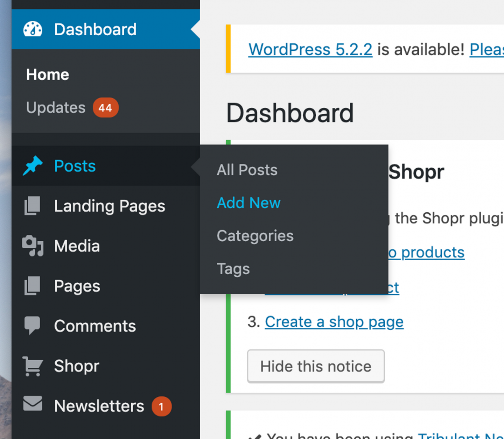The image size is (504, 439).
Task: Open Landing Pages menu item
Action: (106, 206)
